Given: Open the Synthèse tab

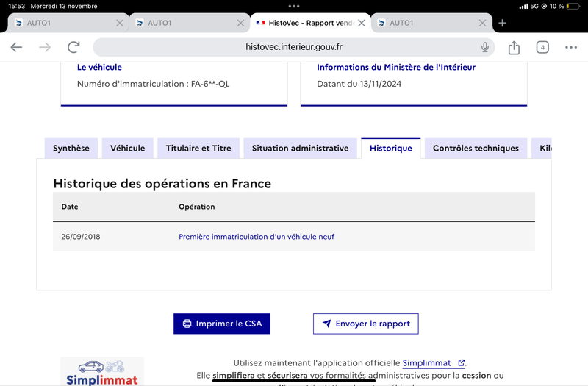Looking at the screenshot, I should [x=71, y=149].
